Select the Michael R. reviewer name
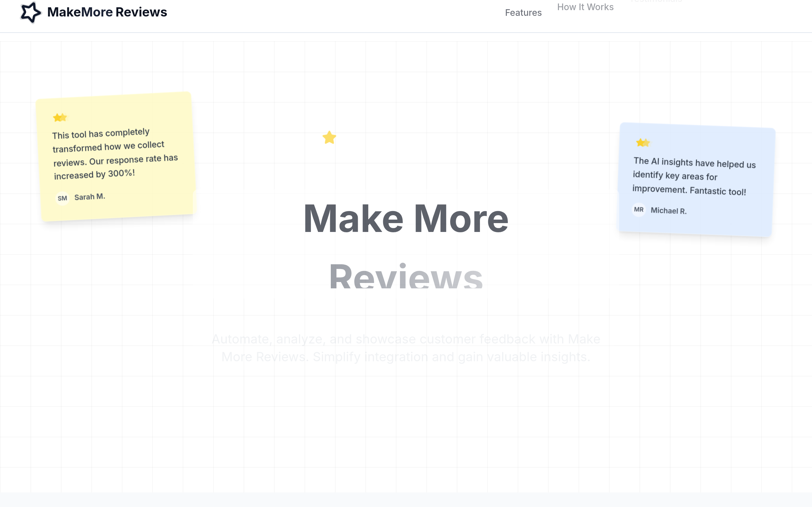The height and width of the screenshot is (507, 812). pos(668,211)
